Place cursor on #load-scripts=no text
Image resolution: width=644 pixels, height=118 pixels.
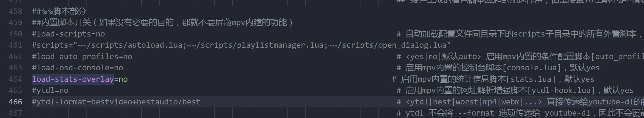(68, 34)
